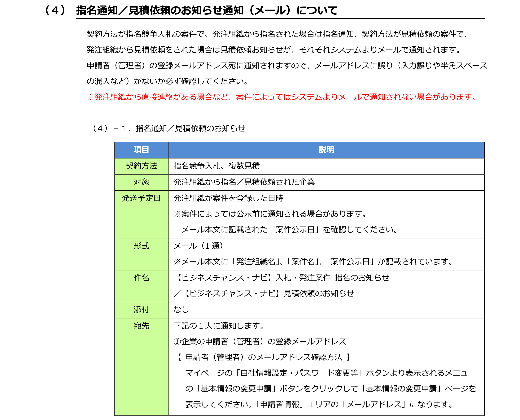Click the subheading （４）－１．指名通知／見積依頼のお知らせ
The width and height of the screenshot is (520, 420).
[x=169, y=128]
